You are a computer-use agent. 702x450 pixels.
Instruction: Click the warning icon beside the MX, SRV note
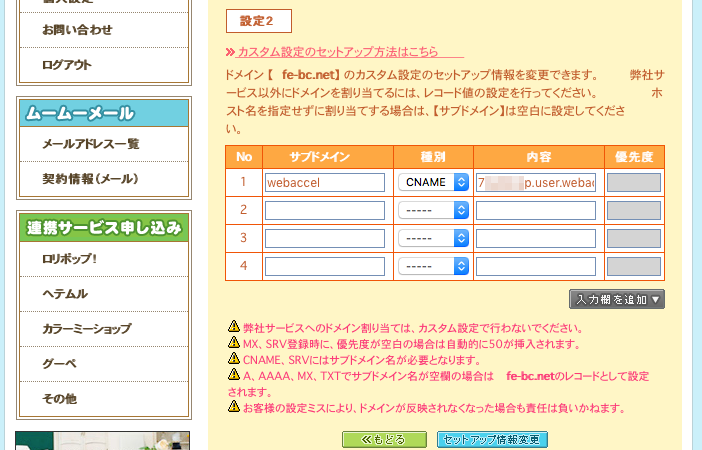(234, 343)
